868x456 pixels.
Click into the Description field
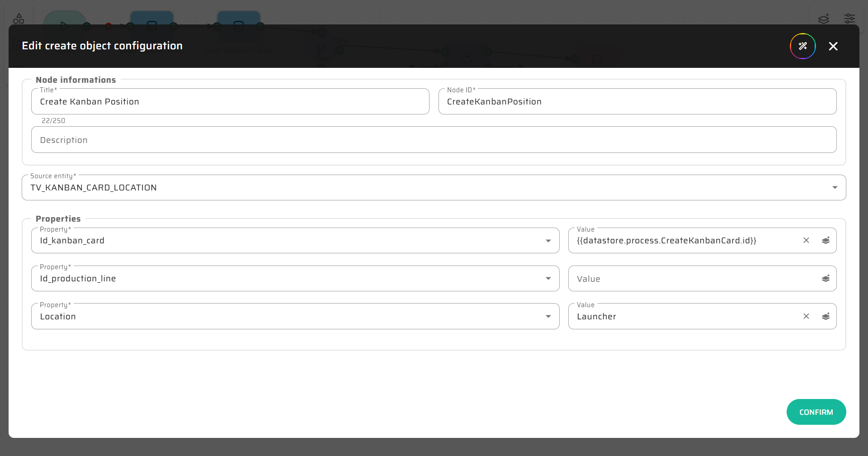pos(433,140)
